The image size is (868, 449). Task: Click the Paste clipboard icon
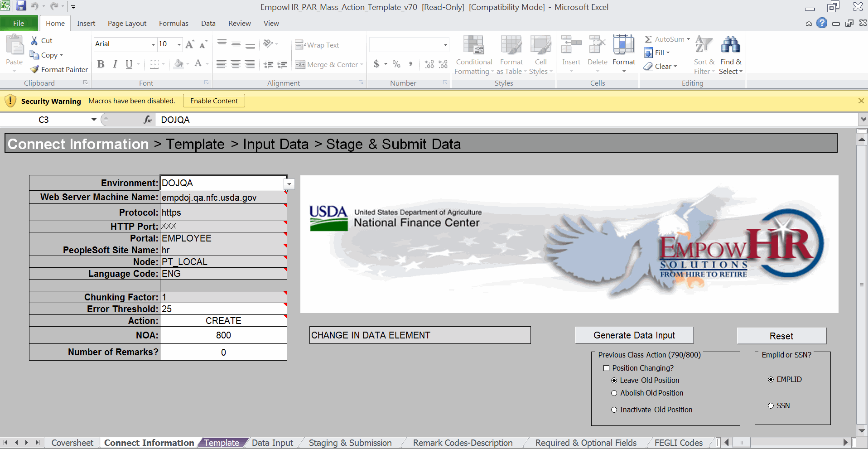pos(14,45)
